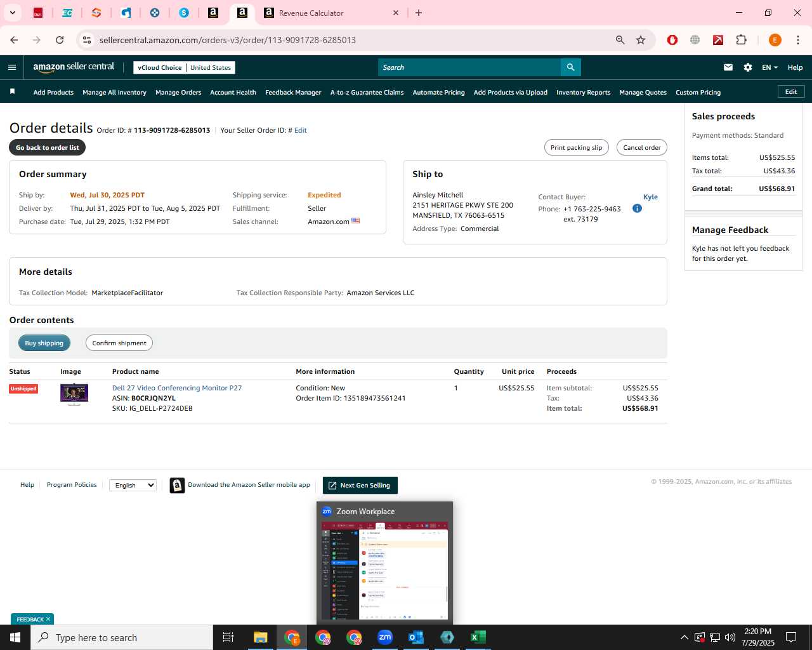Bookmark this page with the star icon
Screen dimensions: 812x650
click(641, 40)
